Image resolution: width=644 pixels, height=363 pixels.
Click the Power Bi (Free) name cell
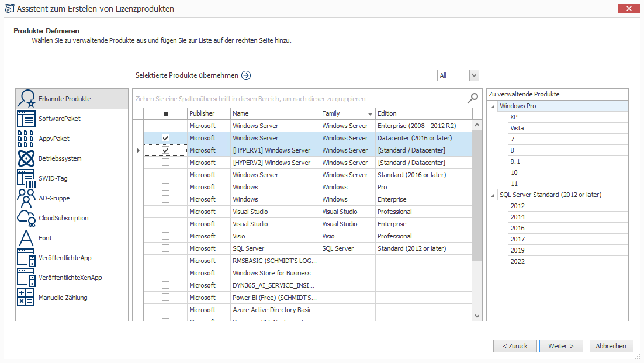[x=275, y=298]
